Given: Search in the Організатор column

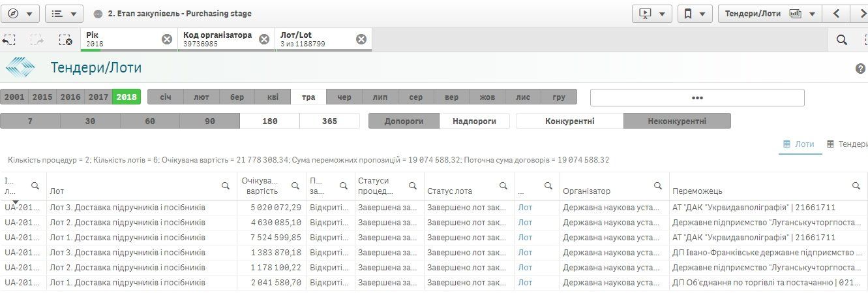Looking at the screenshot, I should point(657,185).
